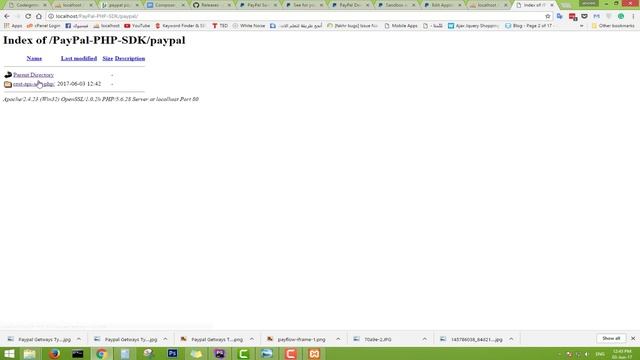The height and width of the screenshot is (360, 640).
Task: Close the 'Index of' tab
Action: [552, 5]
